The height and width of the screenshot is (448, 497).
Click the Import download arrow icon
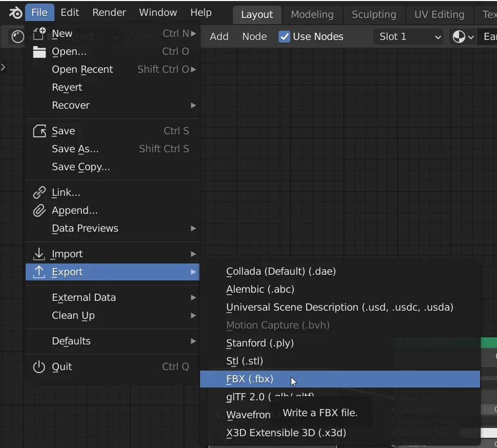click(x=39, y=254)
